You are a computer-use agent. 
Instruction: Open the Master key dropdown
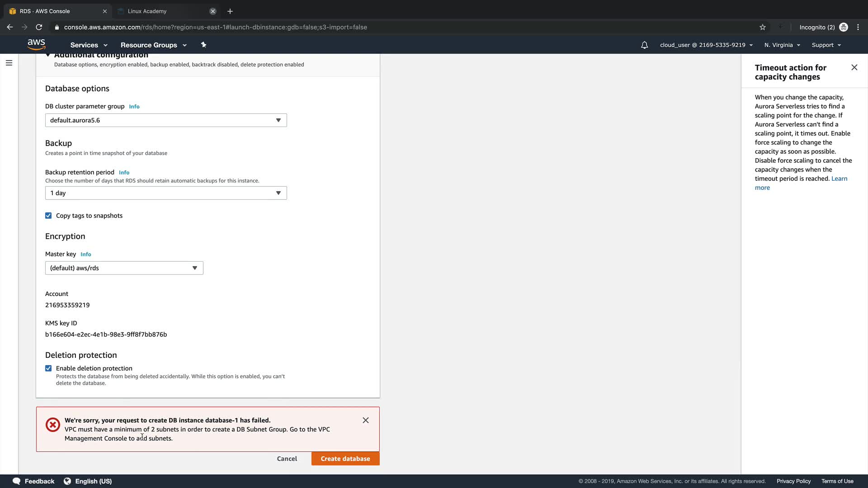point(124,268)
